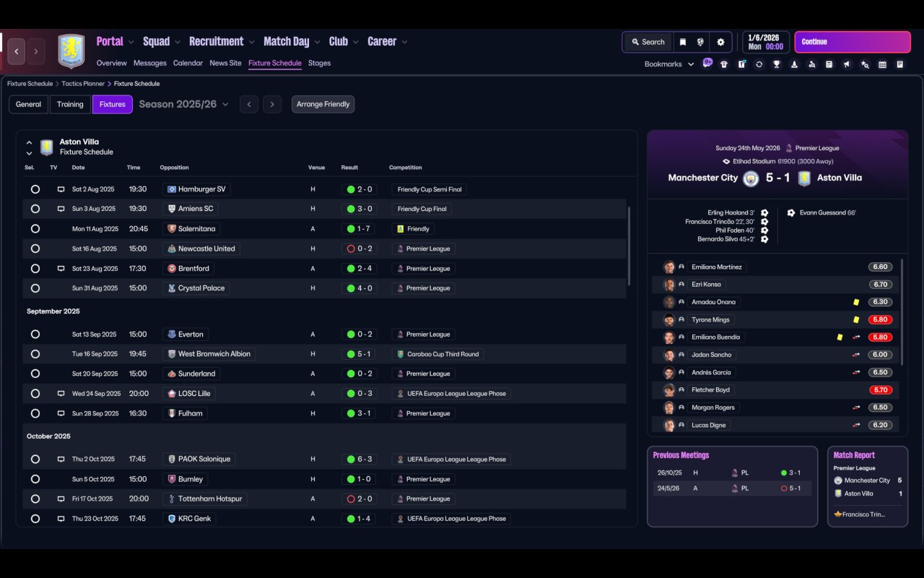The image size is (924, 578).
Task: Open the globe icon beside Search
Action: point(700,42)
